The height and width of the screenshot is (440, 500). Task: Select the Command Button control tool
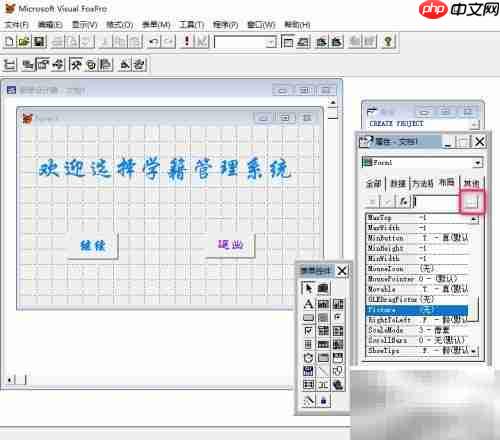308,317
